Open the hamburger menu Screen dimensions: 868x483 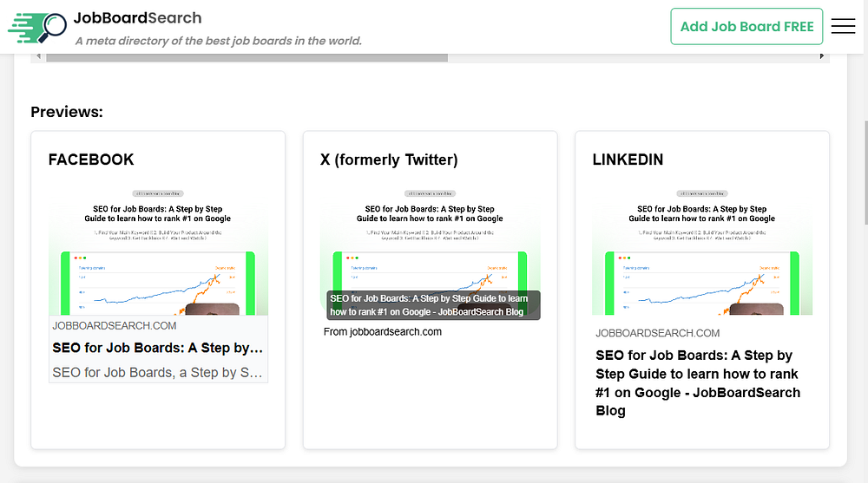[x=843, y=26]
